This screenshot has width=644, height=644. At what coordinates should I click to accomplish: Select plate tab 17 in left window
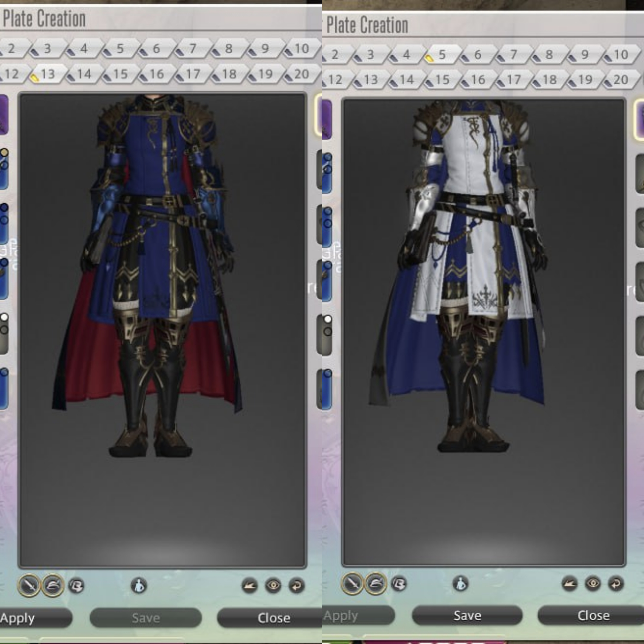coord(193,74)
